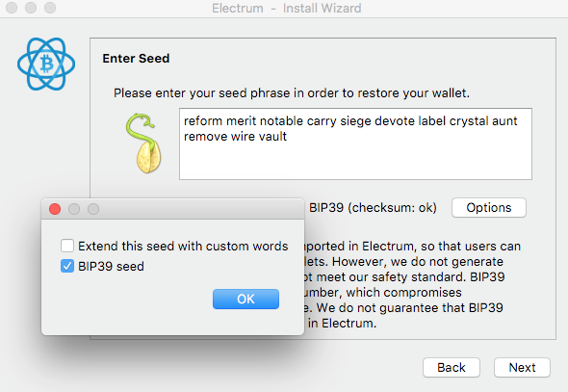Click the BIP39 warning message paragraph

point(411,284)
